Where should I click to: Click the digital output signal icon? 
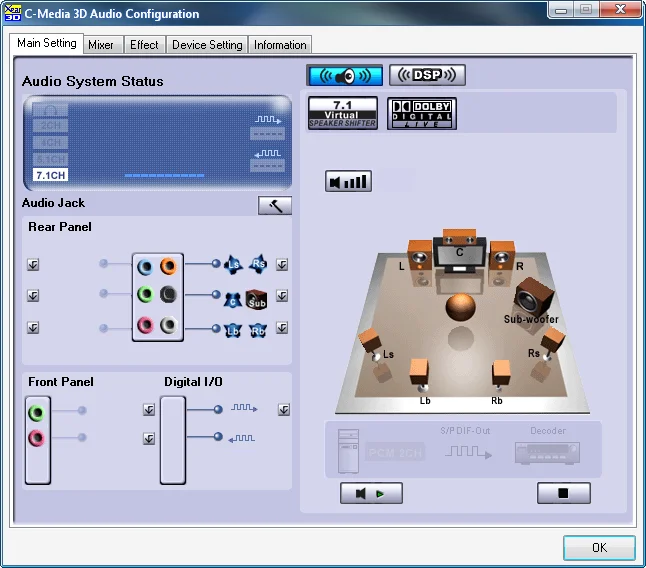244,408
